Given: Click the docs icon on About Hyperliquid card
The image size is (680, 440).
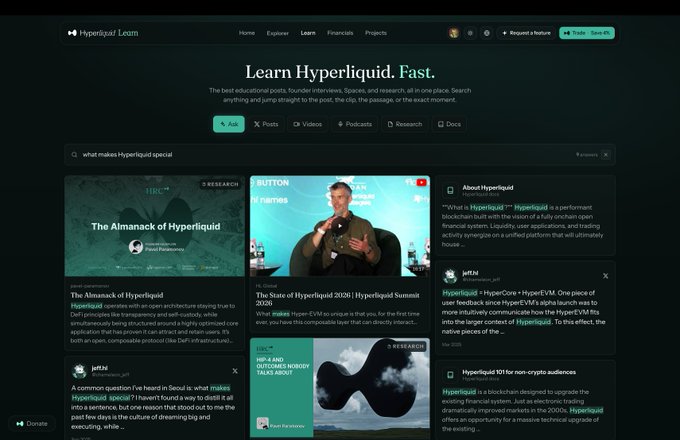Looking at the screenshot, I should point(450,190).
